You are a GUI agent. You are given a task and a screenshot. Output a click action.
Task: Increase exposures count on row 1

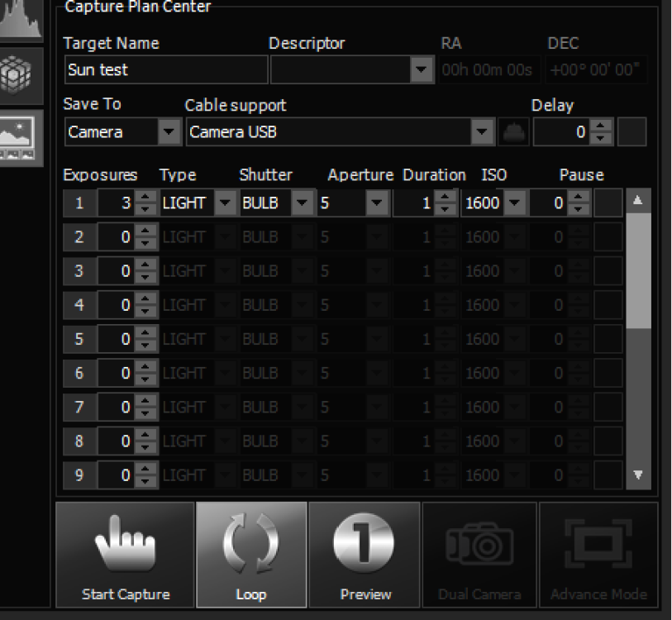(145, 198)
